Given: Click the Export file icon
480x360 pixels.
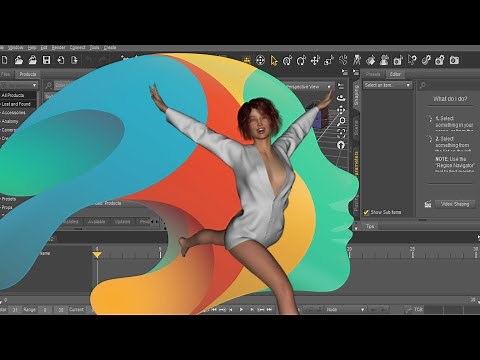Looking at the screenshot, I should click(x=74, y=60).
